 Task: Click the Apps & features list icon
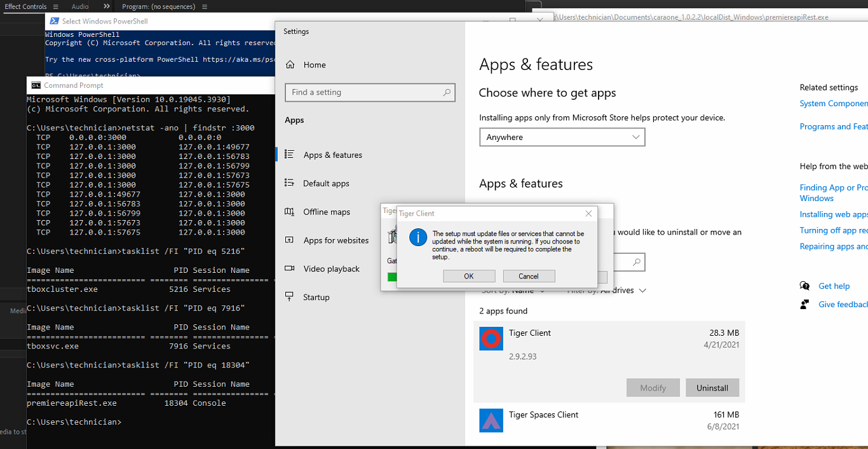tap(290, 155)
